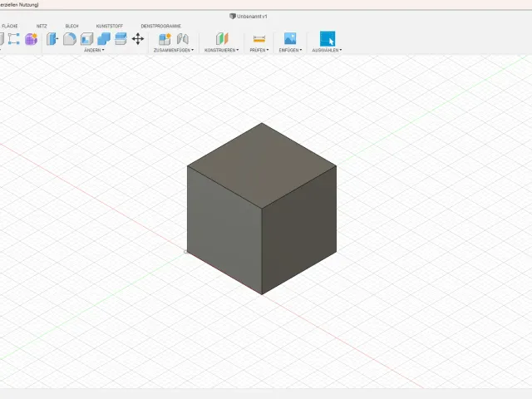Click the Measure icon above Prüfen
The image size is (532, 399).
coord(259,39)
